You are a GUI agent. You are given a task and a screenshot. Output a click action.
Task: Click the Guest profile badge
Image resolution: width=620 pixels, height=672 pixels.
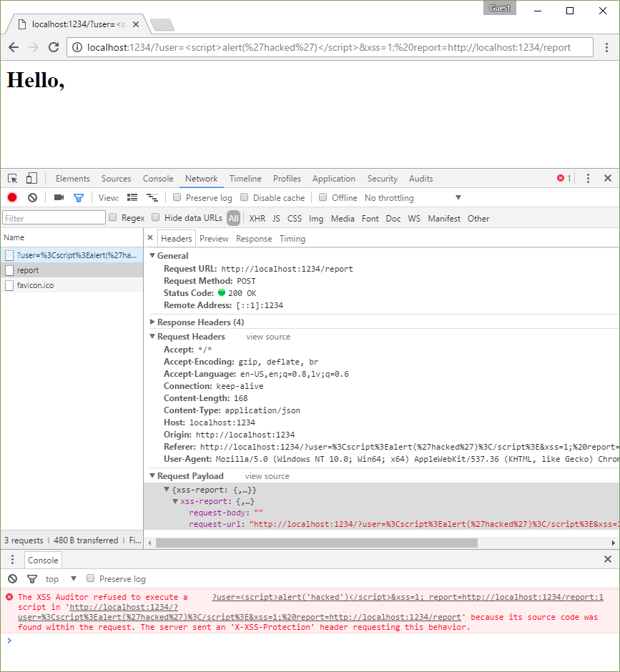(x=500, y=8)
